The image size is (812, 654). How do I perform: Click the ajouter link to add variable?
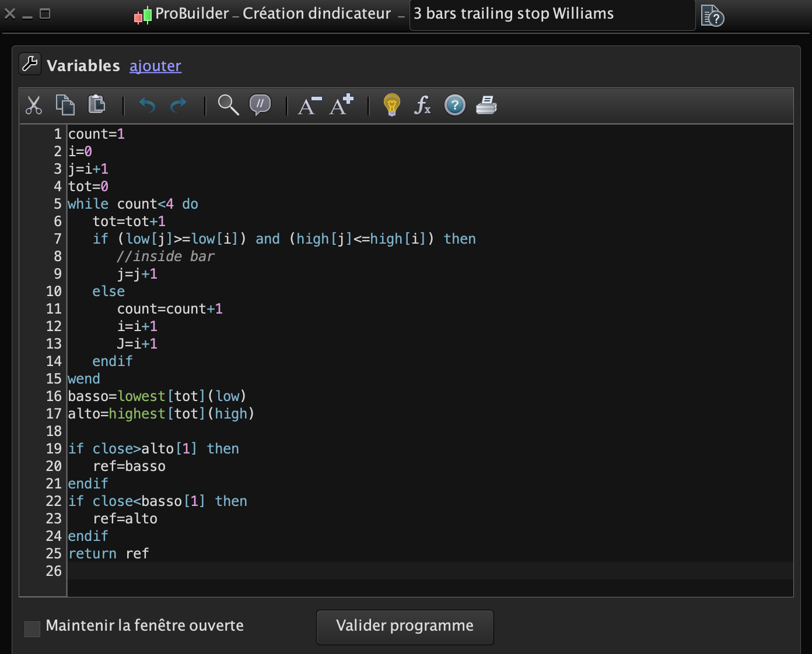(155, 66)
